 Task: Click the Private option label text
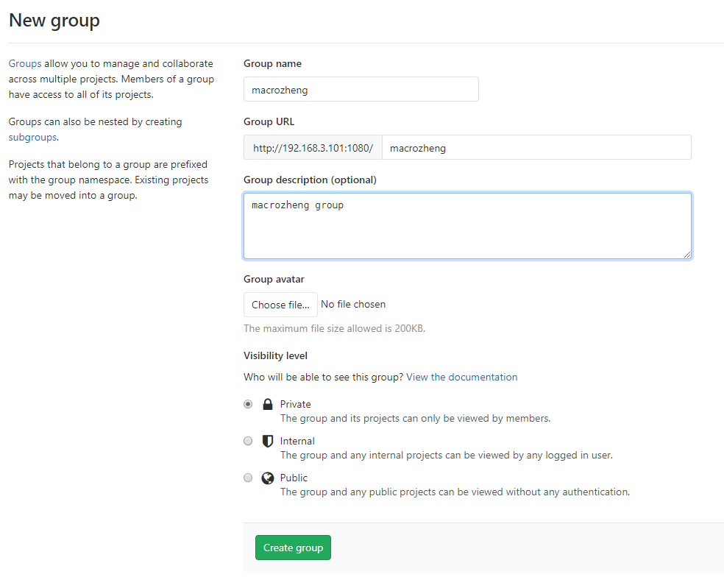[296, 404]
